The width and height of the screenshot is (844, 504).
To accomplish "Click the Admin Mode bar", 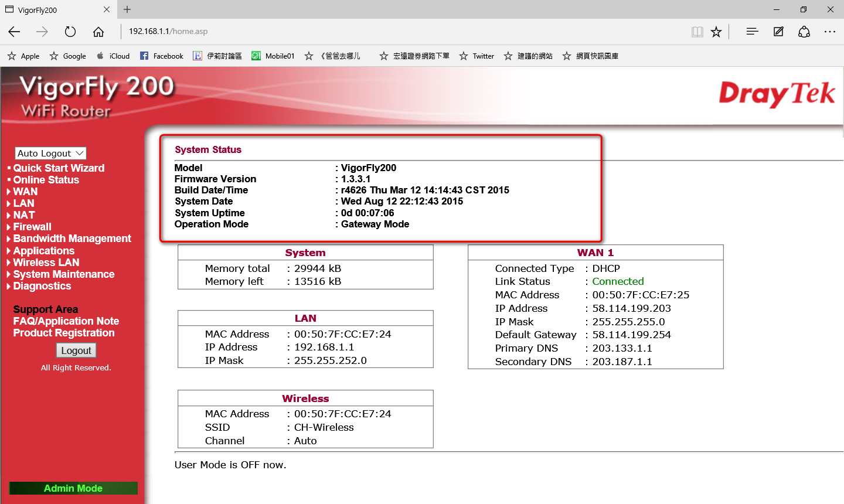I will point(73,488).
